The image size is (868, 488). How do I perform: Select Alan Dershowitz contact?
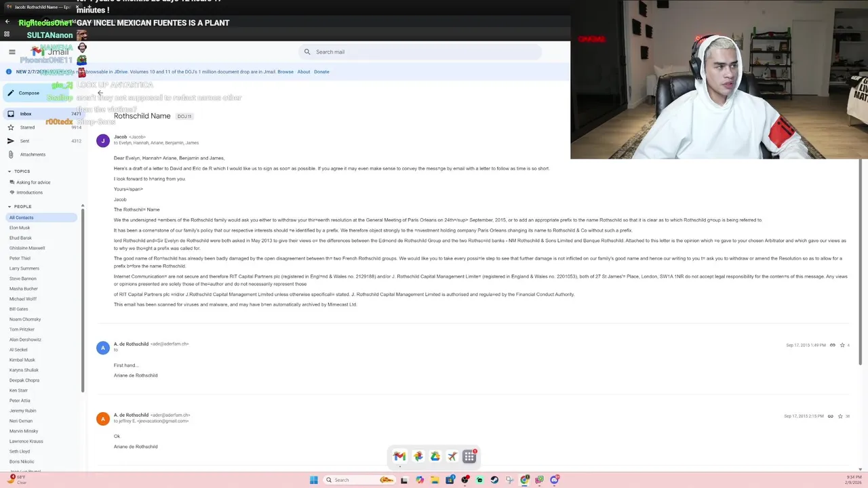(x=25, y=340)
